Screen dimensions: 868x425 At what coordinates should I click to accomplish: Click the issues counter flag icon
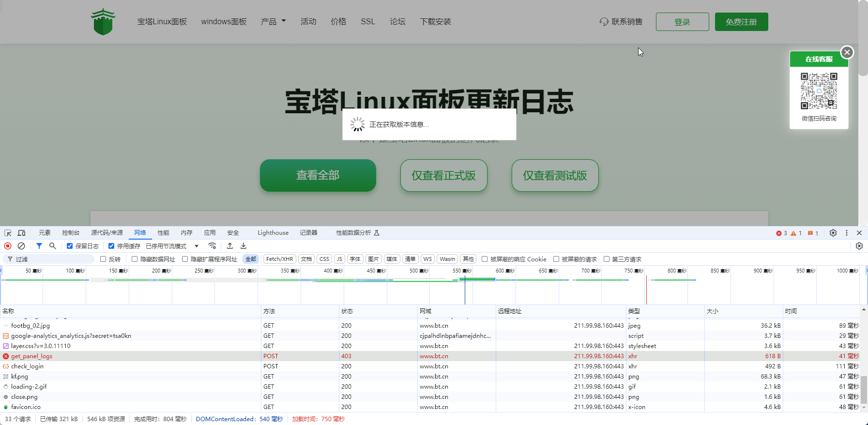[810, 233]
